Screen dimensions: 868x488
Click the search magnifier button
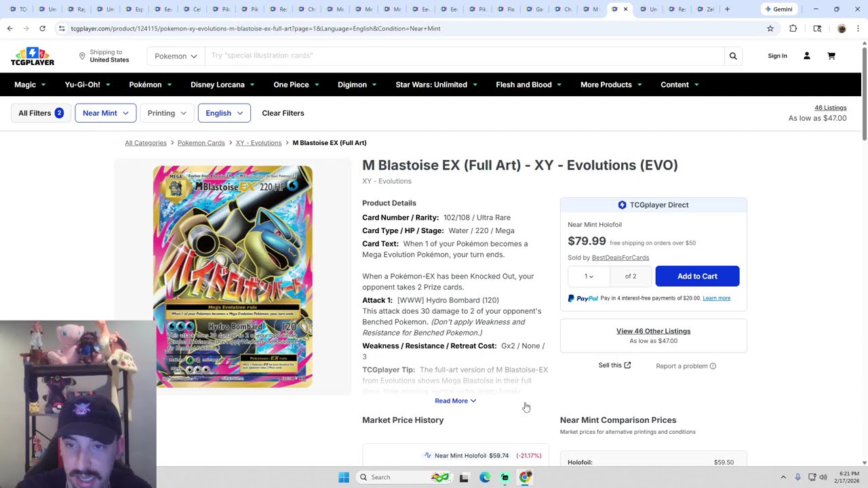733,56
